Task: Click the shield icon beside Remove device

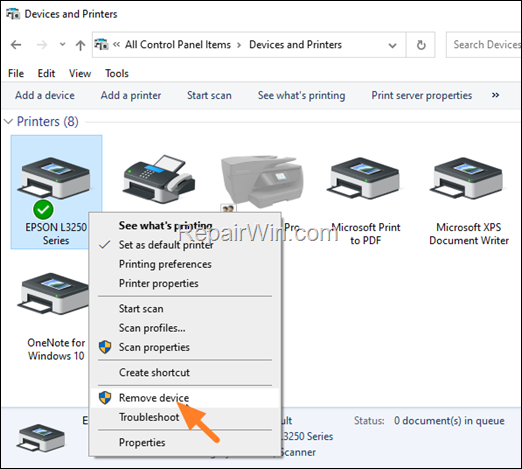Action: pyautogui.click(x=105, y=398)
